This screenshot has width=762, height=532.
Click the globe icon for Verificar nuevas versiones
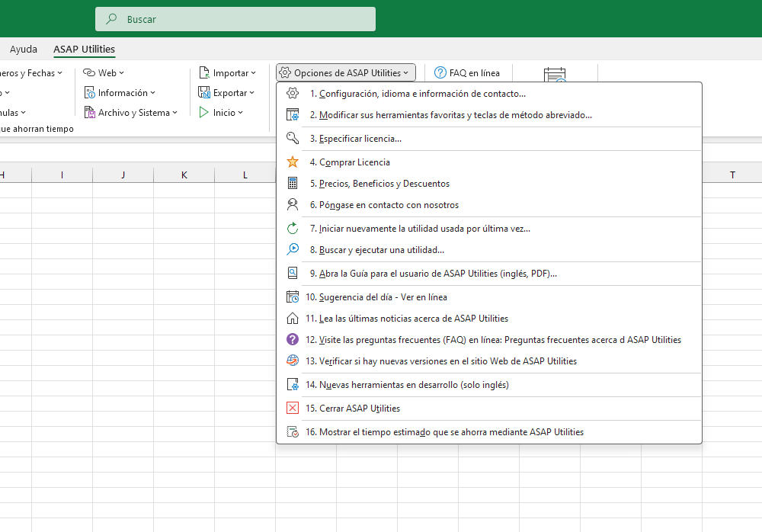pos(293,361)
